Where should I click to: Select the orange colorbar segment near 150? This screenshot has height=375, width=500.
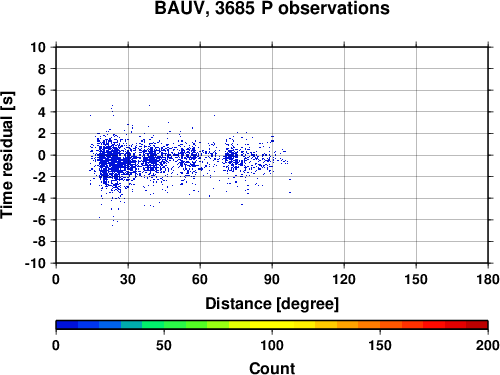pos(369,325)
